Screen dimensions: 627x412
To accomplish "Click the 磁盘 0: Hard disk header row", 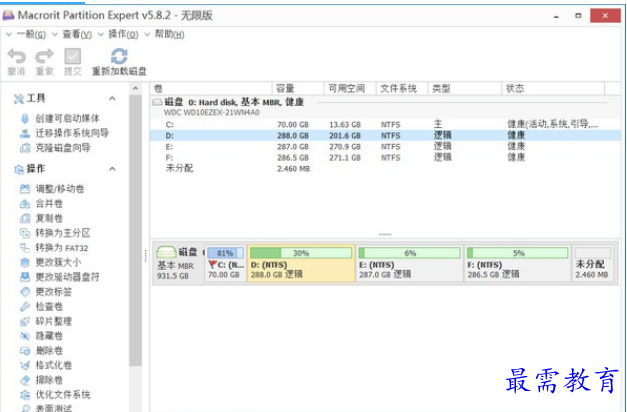I will click(385, 102).
